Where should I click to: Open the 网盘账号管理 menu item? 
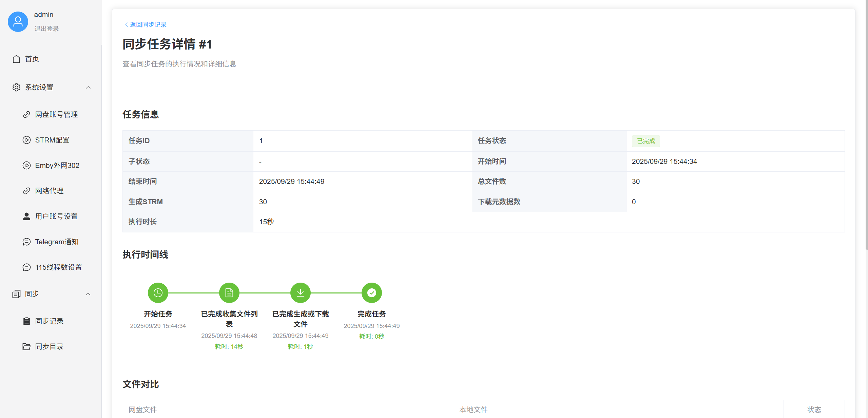pos(56,115)
